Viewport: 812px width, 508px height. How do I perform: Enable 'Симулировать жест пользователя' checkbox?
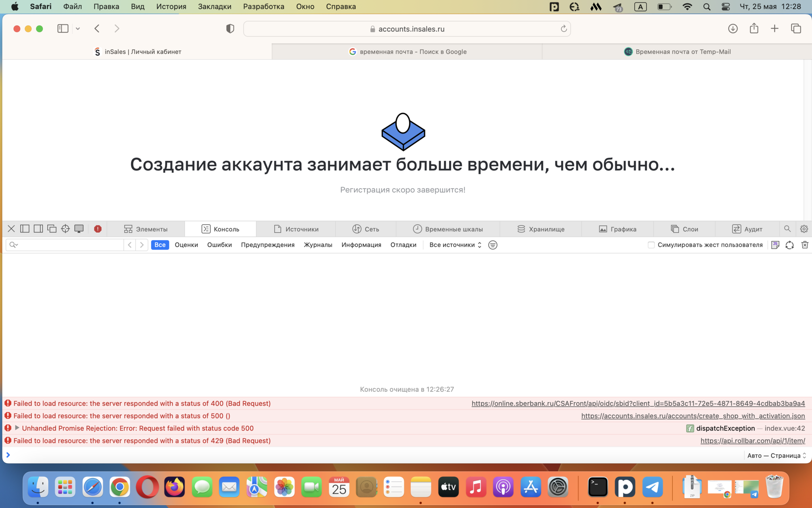click(651, 245)
